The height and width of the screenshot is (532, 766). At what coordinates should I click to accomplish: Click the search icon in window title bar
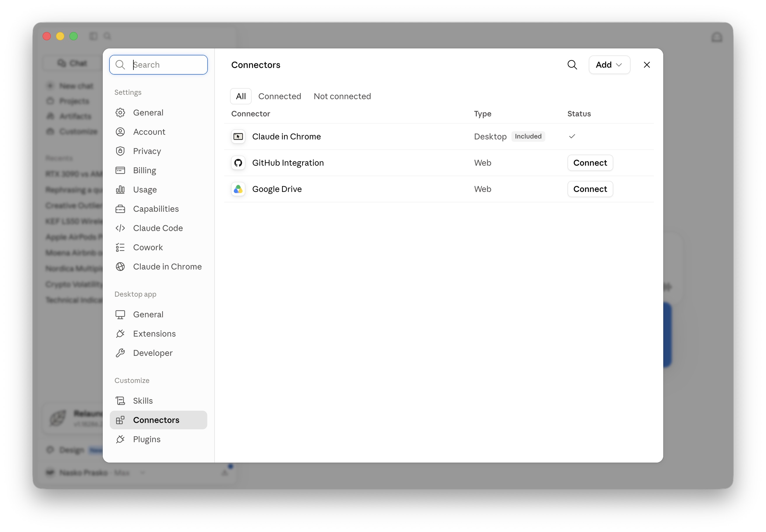point(107,36)
